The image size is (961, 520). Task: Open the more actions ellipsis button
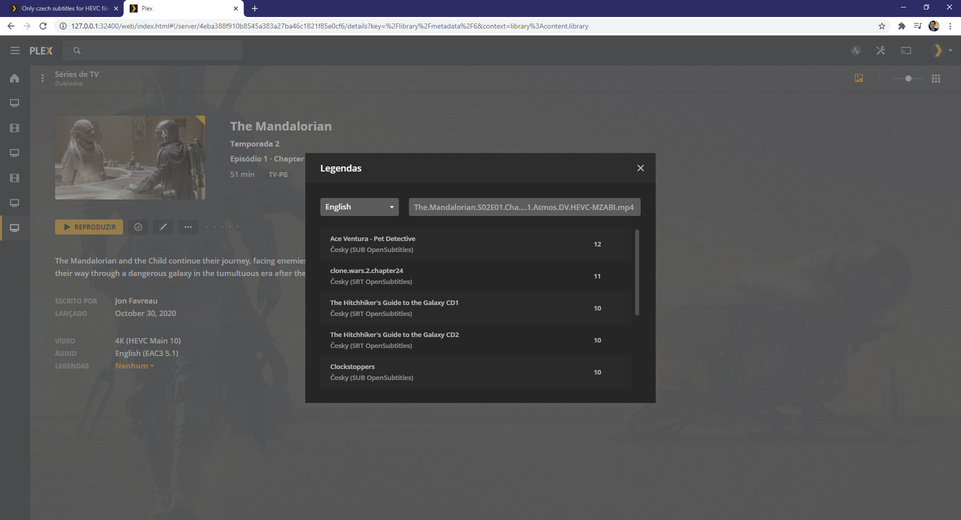click(x=188, y=227)
